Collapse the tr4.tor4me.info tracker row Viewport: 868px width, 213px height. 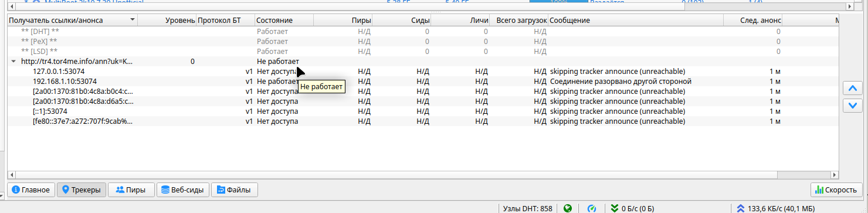pyautogui.click(x=13, y=61)
